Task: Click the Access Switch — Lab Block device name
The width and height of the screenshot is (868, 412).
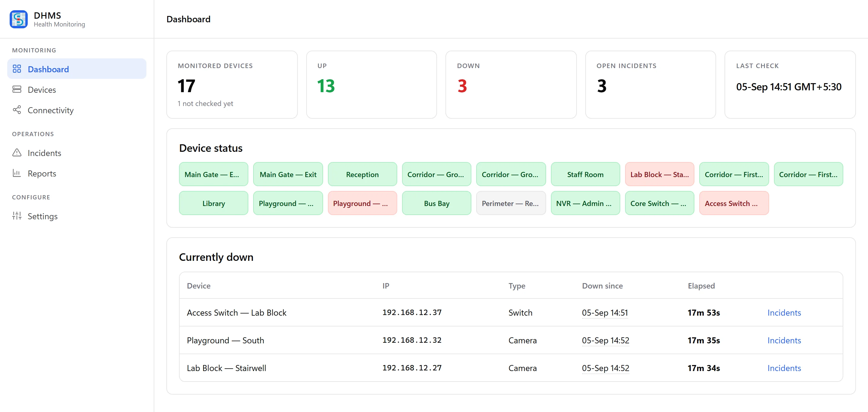Action: (x=237, y=313)
